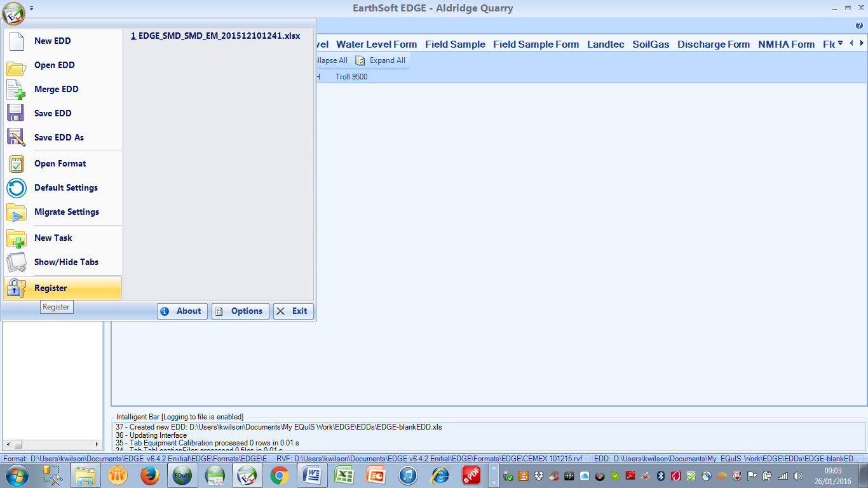
Task: Open the Windows Start button
Action: point(17,475)
